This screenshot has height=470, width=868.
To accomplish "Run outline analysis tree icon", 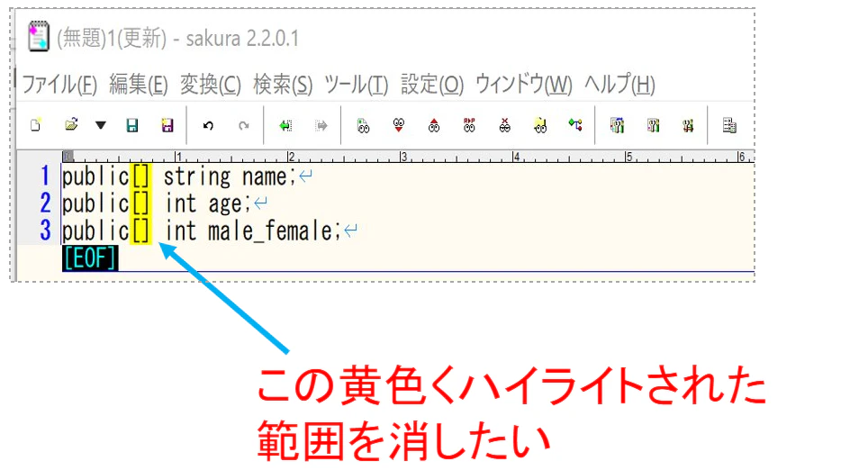I will point(575,125).
